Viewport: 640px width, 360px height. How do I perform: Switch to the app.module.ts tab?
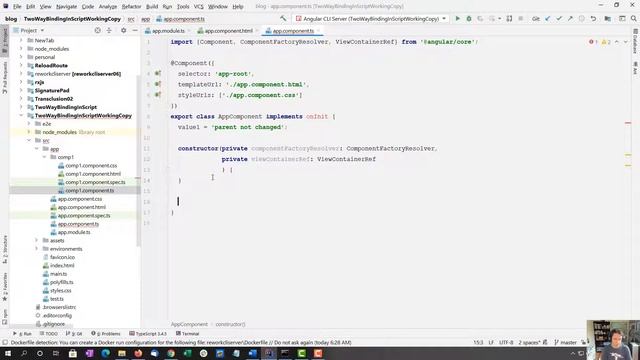tap(168, 31)
